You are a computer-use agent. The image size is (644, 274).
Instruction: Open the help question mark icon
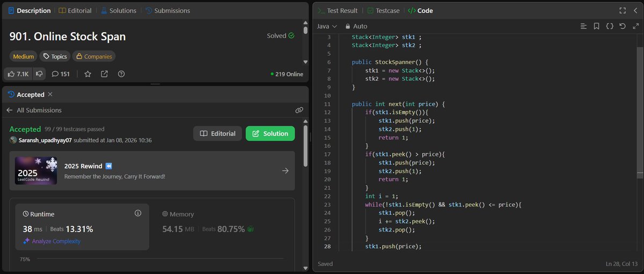(x=121, y=74)
